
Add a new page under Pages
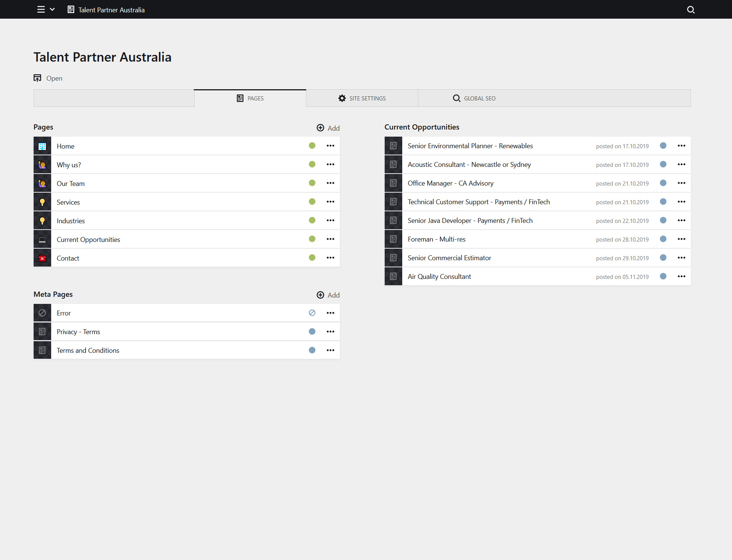[x=328, y=128]
